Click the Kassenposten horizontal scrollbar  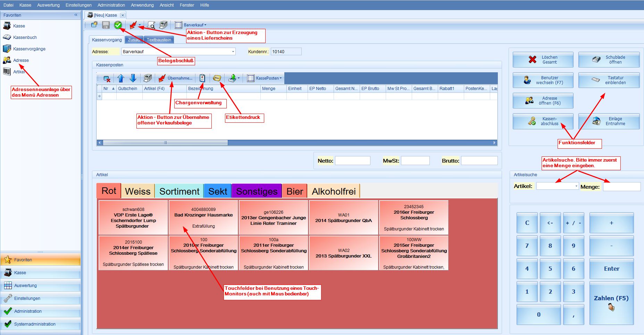[297, 143]
